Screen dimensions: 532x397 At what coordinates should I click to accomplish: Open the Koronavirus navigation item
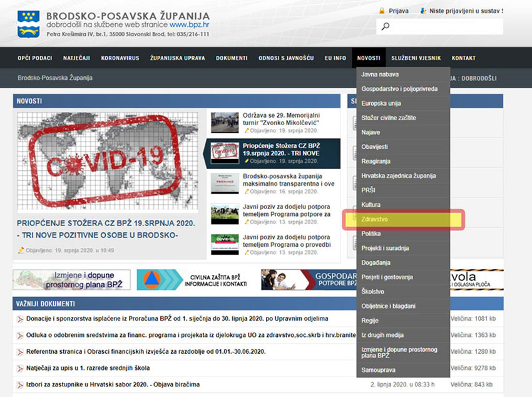tap(120, 58)
